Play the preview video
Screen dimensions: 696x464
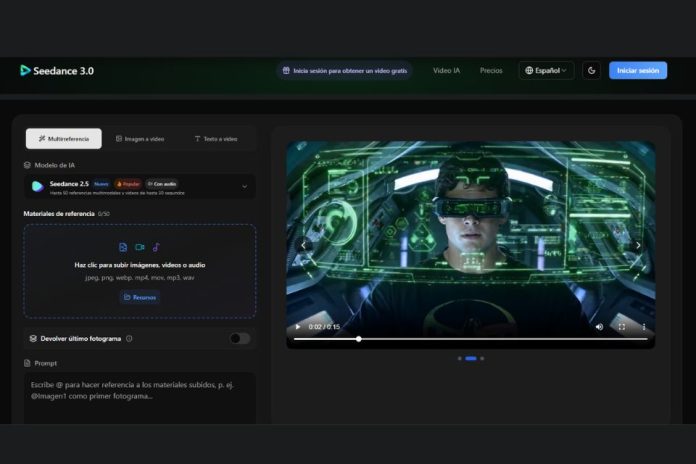point(298,327)
